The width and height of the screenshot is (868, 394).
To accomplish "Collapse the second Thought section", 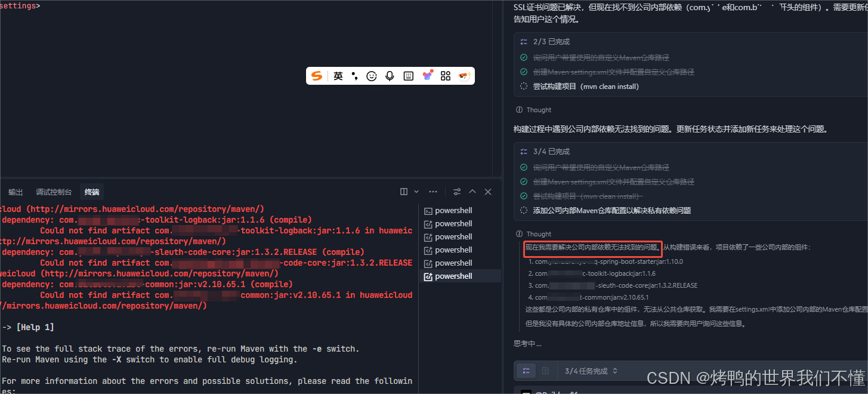I will point(533,234).
